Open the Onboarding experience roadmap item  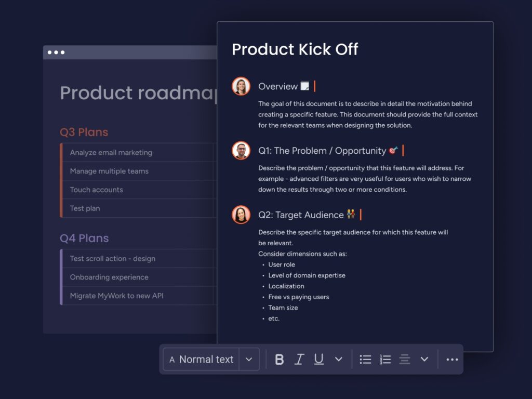109,277
